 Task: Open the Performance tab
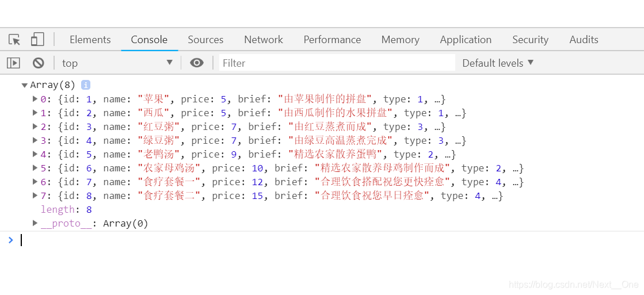click(332, 40)
